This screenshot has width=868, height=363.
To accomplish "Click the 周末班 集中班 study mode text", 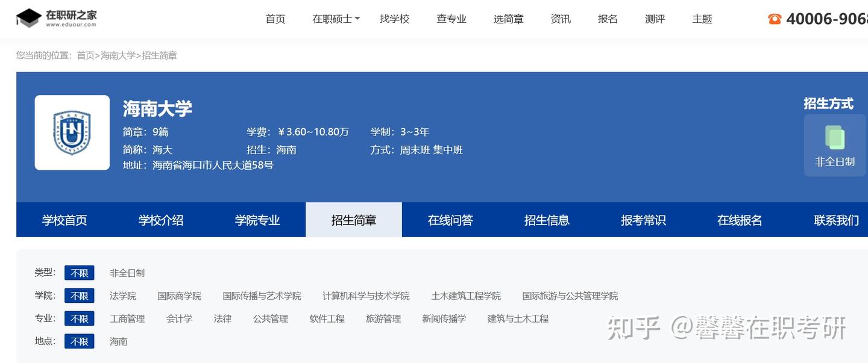I will pyautogui.click(x=432, y=150).
